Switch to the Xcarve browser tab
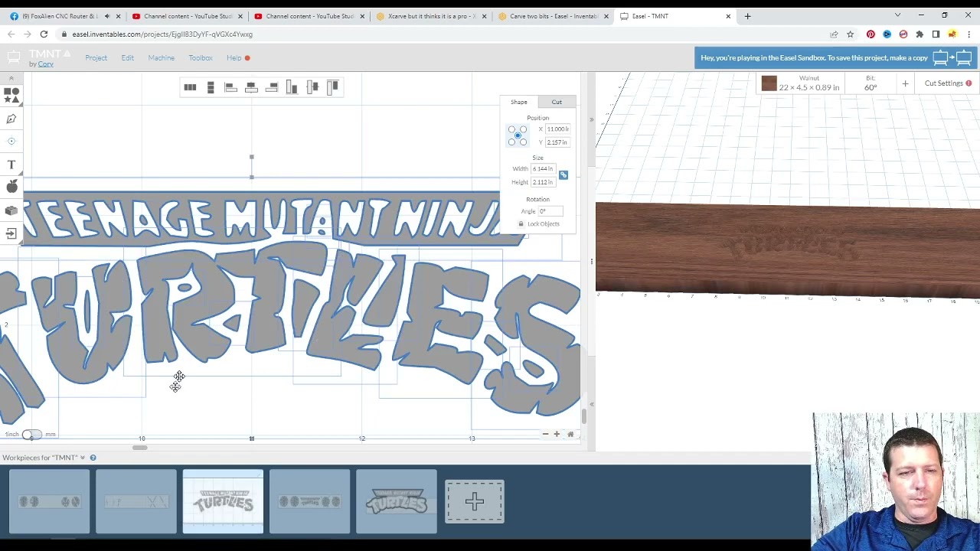 (432, 16)
